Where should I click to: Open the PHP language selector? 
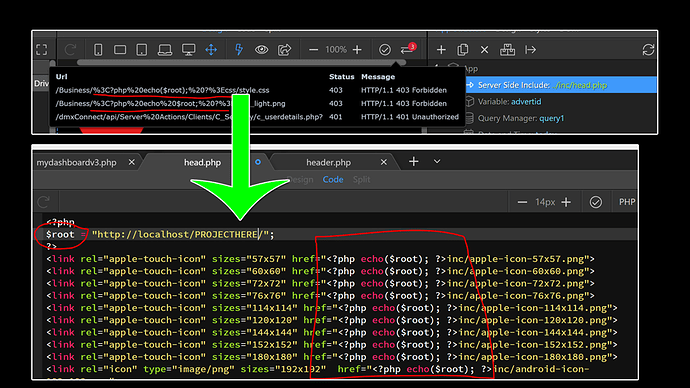click(627, 202)
